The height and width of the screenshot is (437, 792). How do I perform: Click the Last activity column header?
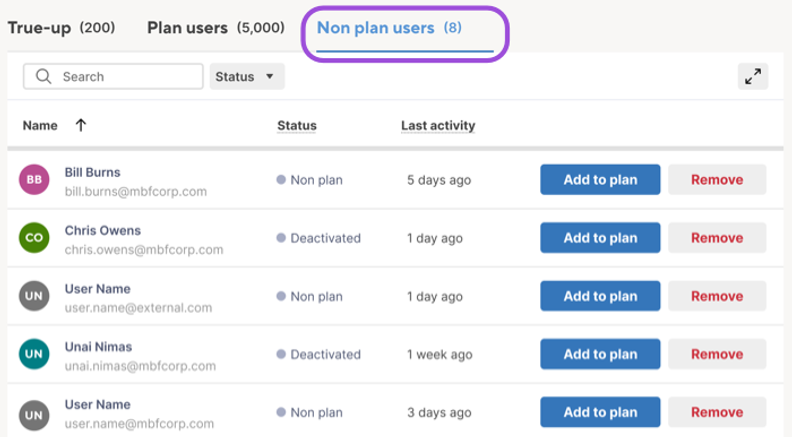[x=438, y=125]
